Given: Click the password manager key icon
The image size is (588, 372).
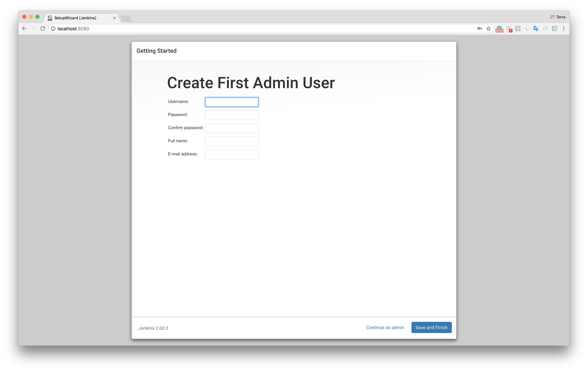Looking at the screenshot, I should (x=479, y=28).
